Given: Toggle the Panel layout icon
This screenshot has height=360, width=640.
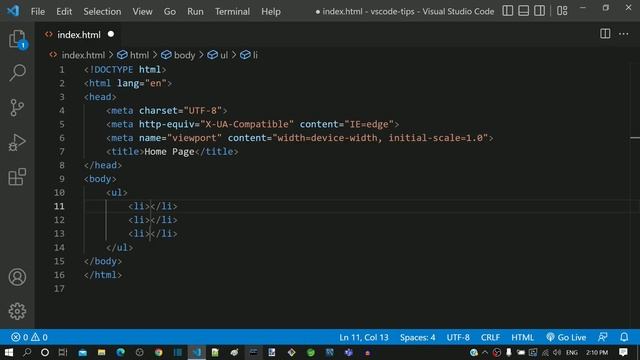Looking at the screenshot, I should (x=523, y=11).
